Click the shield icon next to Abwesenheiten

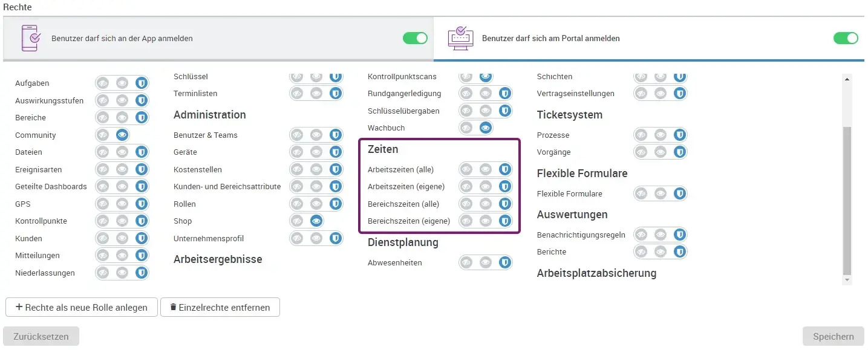(x=505, y=262)
